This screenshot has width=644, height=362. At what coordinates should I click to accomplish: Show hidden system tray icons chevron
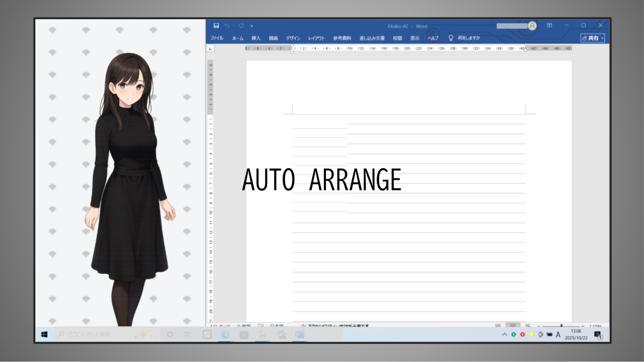click(504, 335)
